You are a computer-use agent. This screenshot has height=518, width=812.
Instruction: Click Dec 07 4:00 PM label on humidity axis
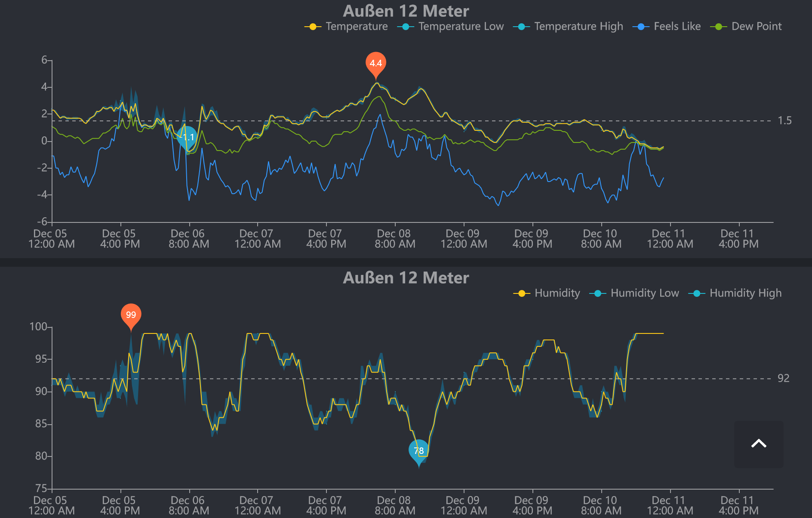pos(326,506)
